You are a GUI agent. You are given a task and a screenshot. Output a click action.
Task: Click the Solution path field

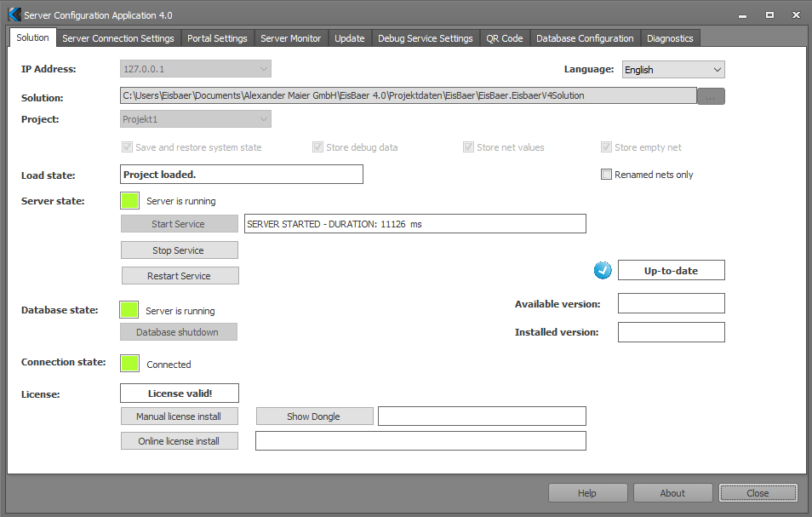[x=408, y=95]
